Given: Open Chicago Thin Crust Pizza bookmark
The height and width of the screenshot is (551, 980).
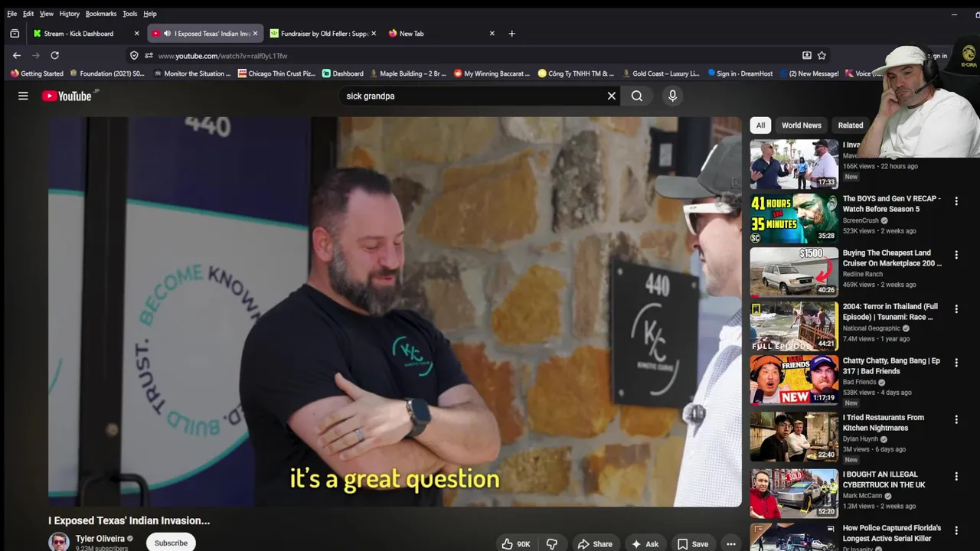Looking at the screenshot, I should (x=276, y=73).
